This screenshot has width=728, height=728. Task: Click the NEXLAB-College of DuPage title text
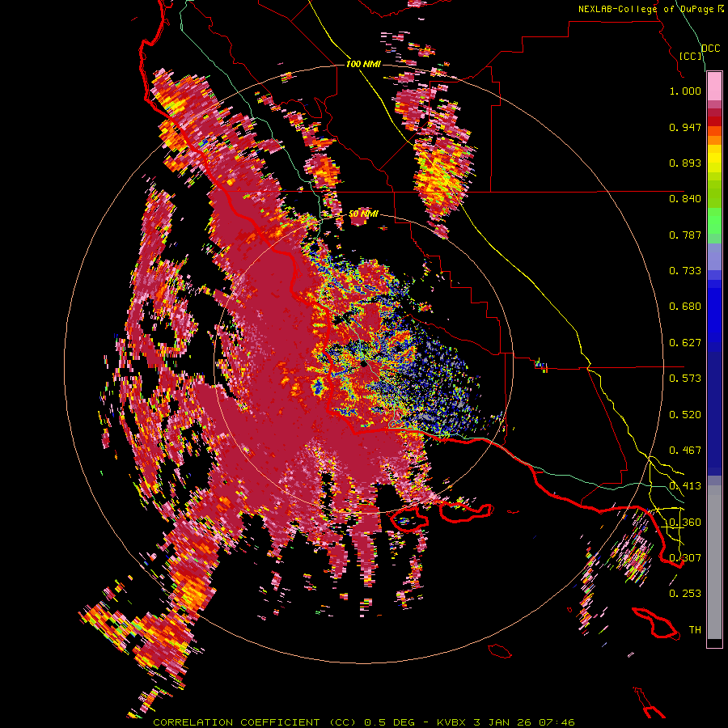point(647,9)
